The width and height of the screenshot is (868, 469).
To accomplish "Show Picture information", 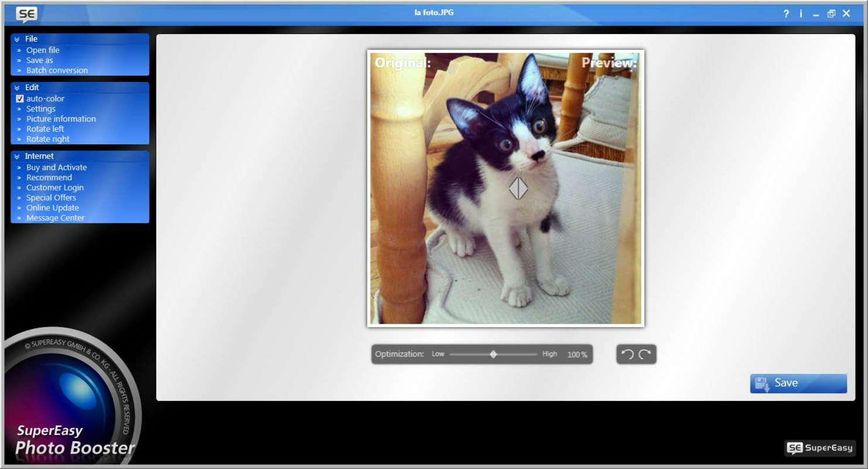I will point(61,118).
